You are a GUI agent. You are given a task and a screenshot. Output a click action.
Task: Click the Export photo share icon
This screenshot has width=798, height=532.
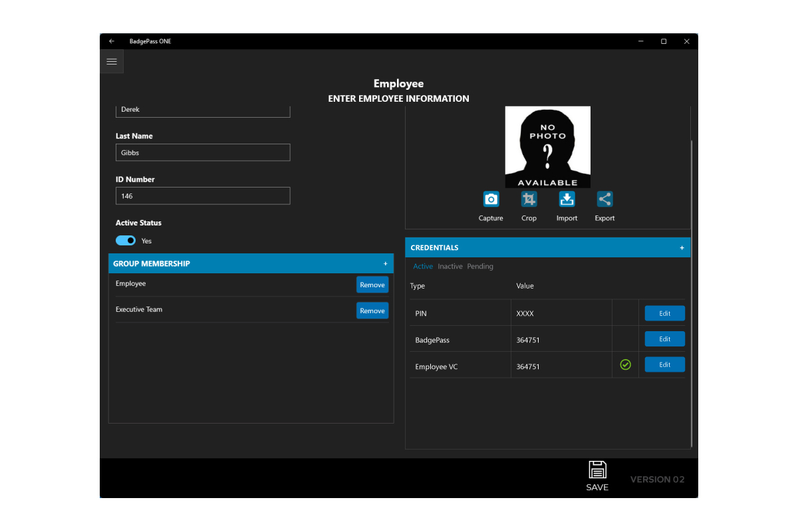(604, 199)
